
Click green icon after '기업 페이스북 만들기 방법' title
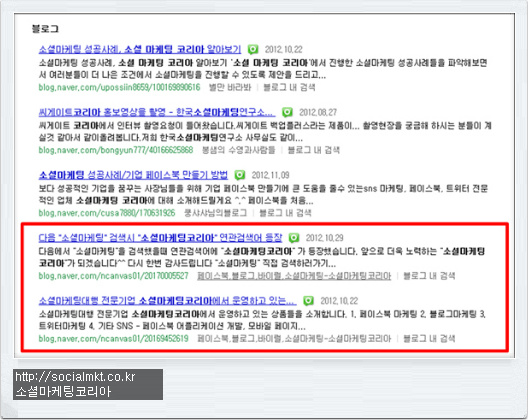(240, 175)
